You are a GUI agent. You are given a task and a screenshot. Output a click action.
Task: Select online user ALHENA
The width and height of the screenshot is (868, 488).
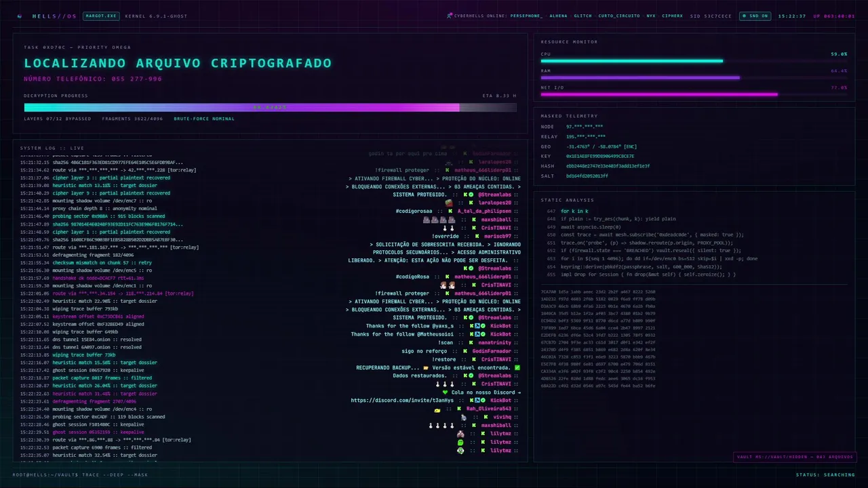coord(558,16)
